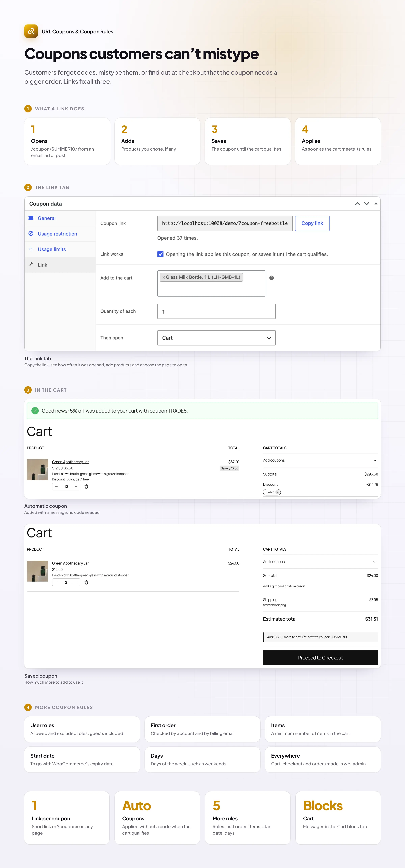Click the jar thumbnail in the second cart
Screen dimensions: 405x868
coord(37,571)
